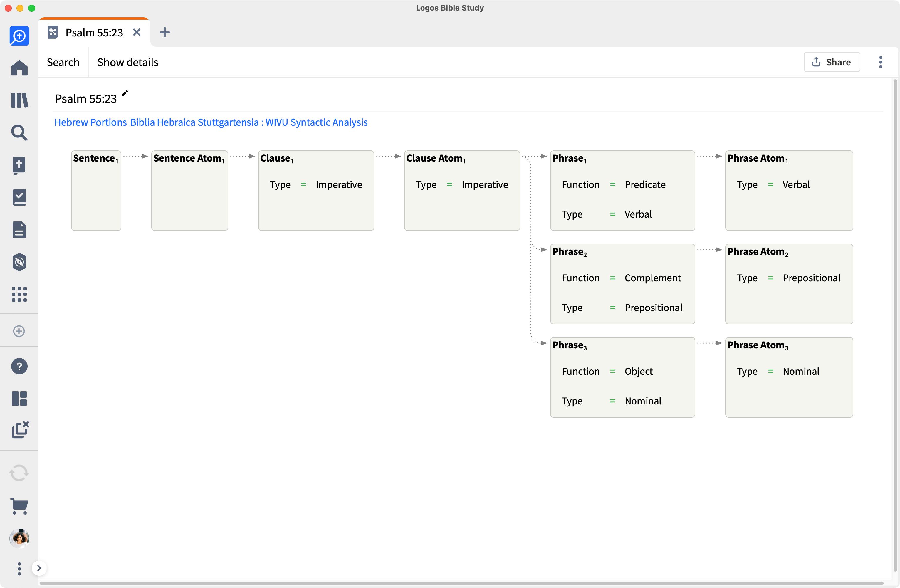This screenshot has height=588, width=900.
Task: Open the panel menu vertical dots
Action: pyautogui.click(x=881, y=62)
